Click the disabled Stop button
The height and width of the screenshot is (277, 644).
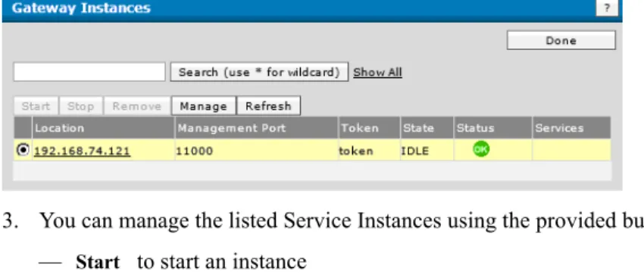[x=80, y=106]
